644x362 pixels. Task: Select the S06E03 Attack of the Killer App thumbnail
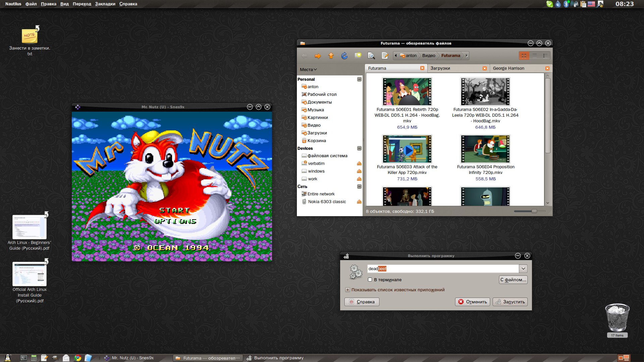(407, 149)
